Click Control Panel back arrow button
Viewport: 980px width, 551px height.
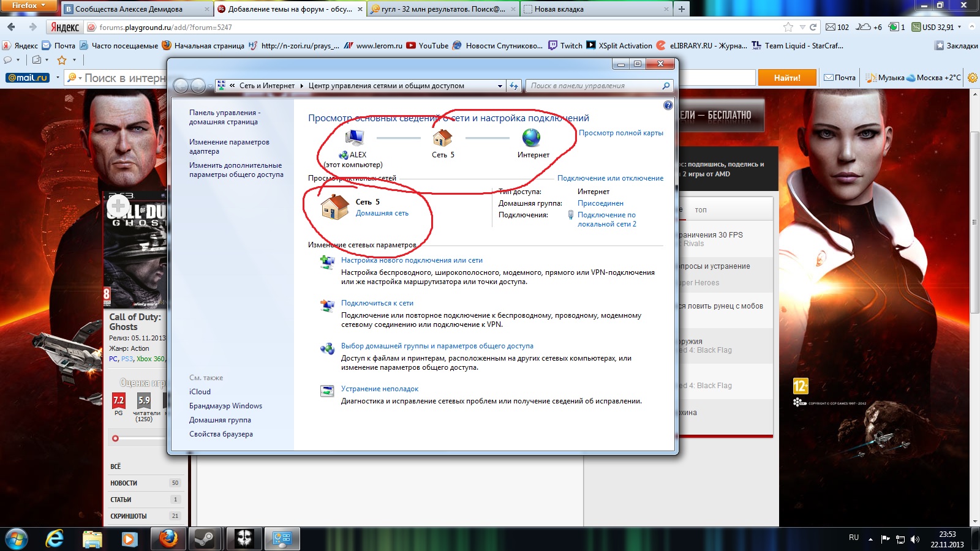(181, 86)
